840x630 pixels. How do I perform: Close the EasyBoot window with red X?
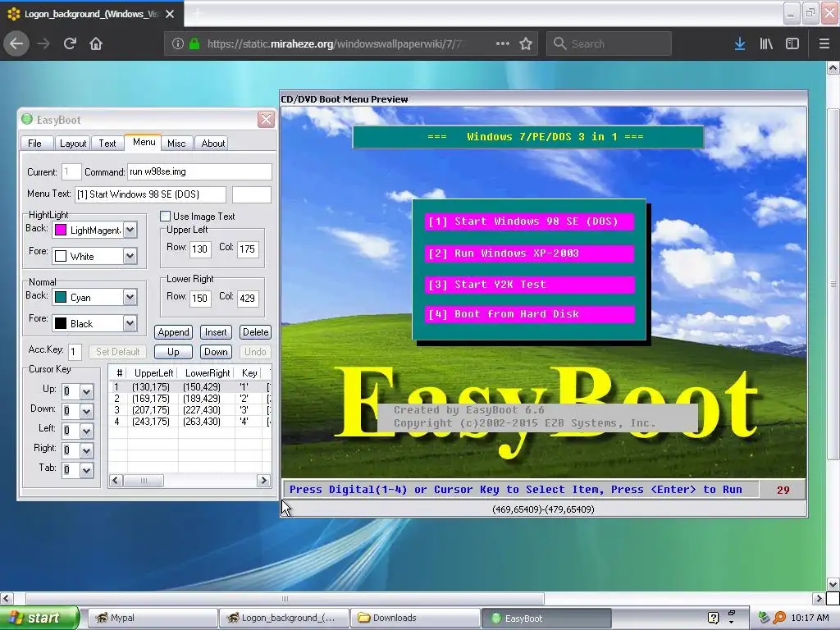[x=266, y=119]
